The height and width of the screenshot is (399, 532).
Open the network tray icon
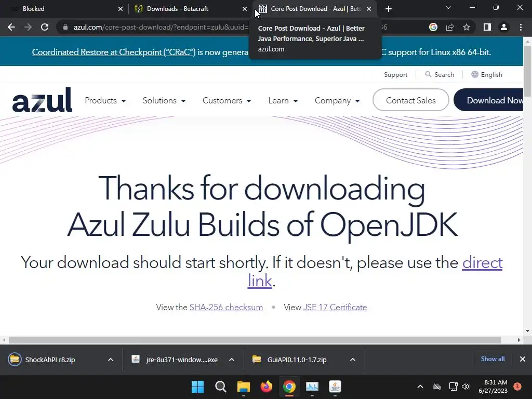coord(453,387)
